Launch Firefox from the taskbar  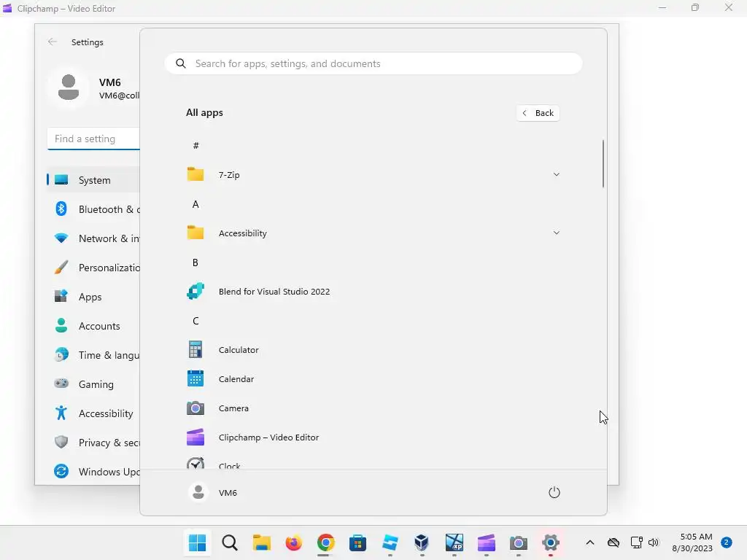[x=293, y=542]
